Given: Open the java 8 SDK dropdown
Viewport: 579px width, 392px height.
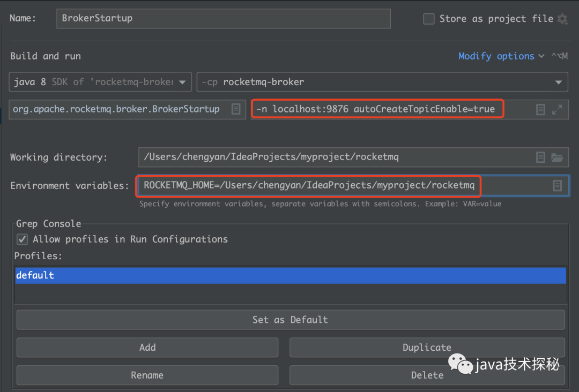Looking at the screenshot, I should click(100, 82).
